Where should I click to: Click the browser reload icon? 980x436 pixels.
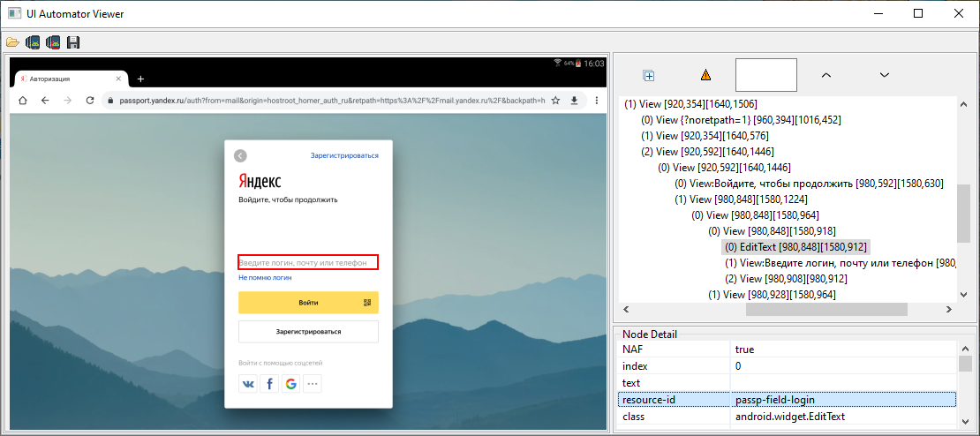[x=90, y=101]
